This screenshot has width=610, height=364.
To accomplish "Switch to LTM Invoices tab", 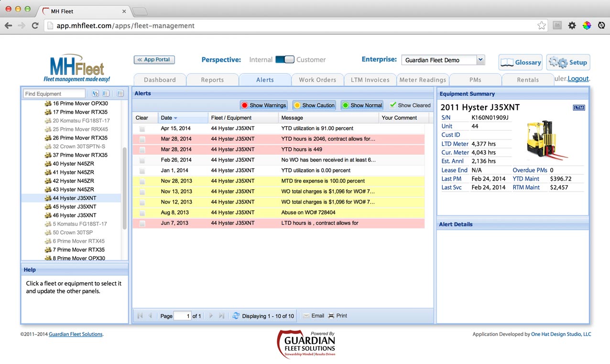I will (x=370, y=80).
